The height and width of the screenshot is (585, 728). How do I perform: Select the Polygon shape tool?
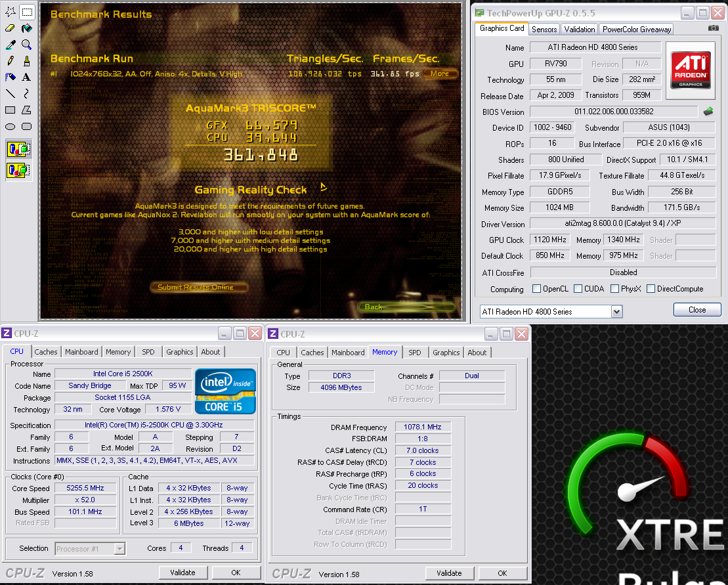(x=27, y=110)
